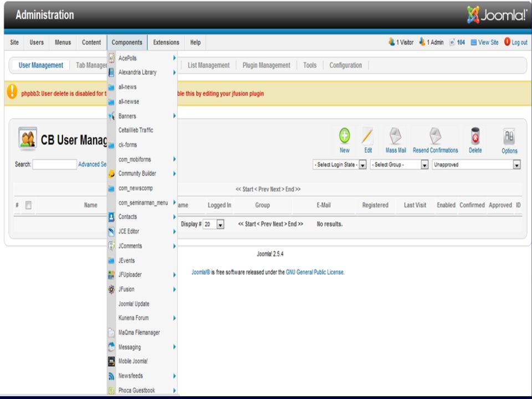Select CeltaWeb Traffic in Components menu
Screen dimensions: 532x399
[136, 130]
